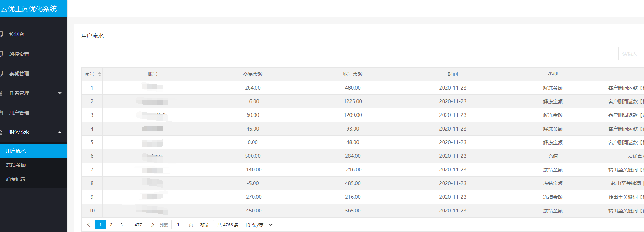Click the 16.00 transaction amount cell
This screenshot has width=644, height=232.
(253, 101)
